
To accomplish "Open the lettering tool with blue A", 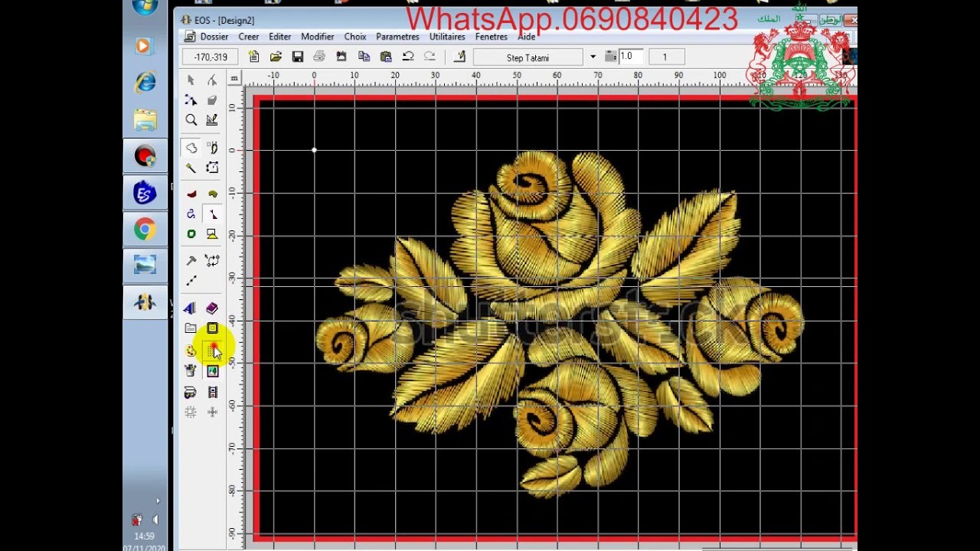I will tap(191, 308).
